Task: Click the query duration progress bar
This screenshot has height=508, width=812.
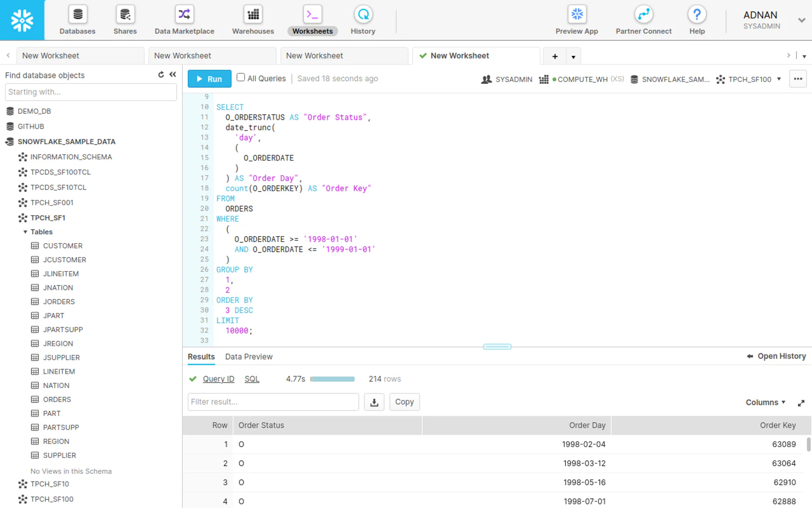Action: (332, 379)
